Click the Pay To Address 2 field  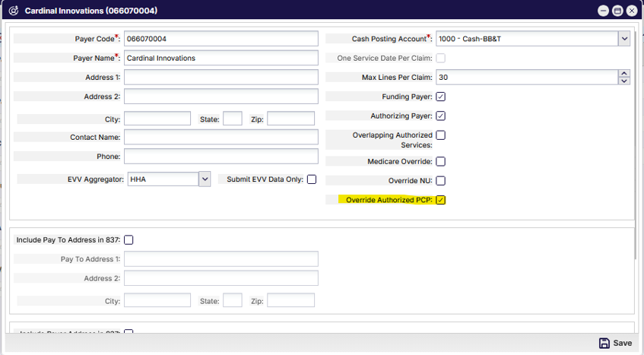click(221, 278)
